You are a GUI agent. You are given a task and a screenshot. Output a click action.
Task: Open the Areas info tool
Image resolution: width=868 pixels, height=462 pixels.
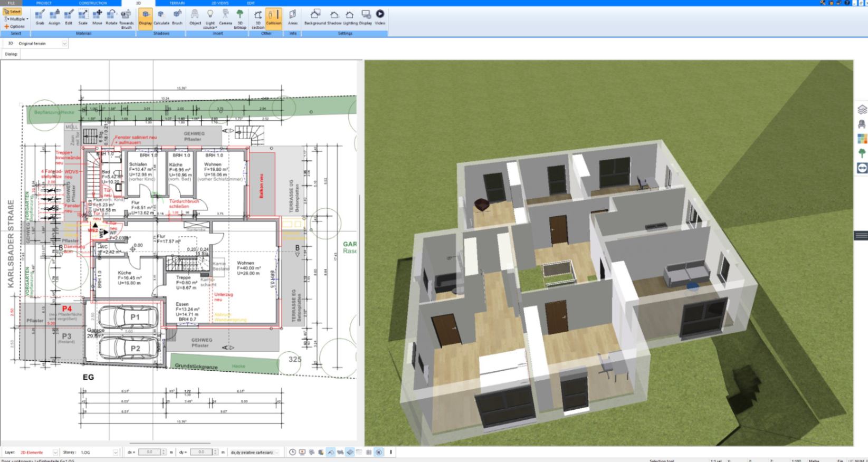293,17
